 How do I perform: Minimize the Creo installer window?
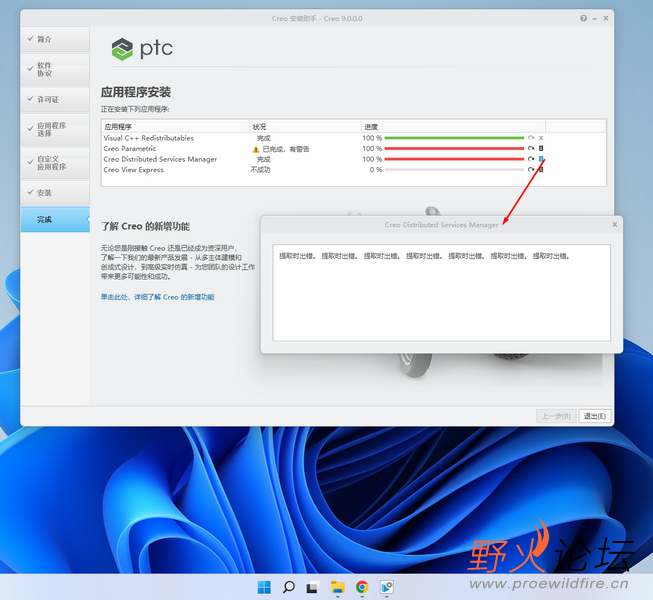(x=594, y=18)
